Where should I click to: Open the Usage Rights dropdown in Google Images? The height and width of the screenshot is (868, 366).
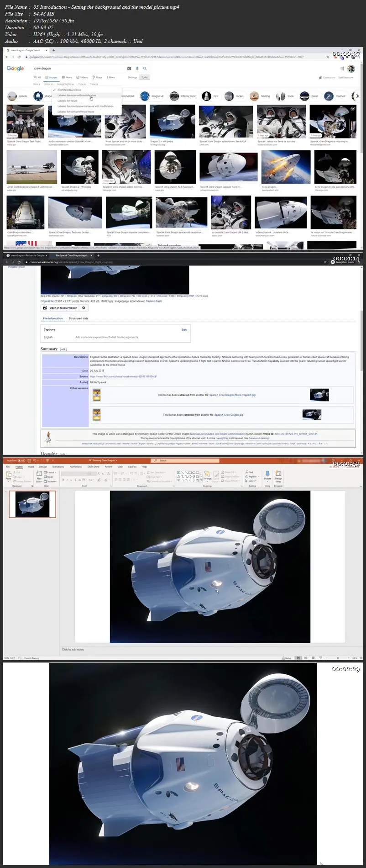point(65,84)
